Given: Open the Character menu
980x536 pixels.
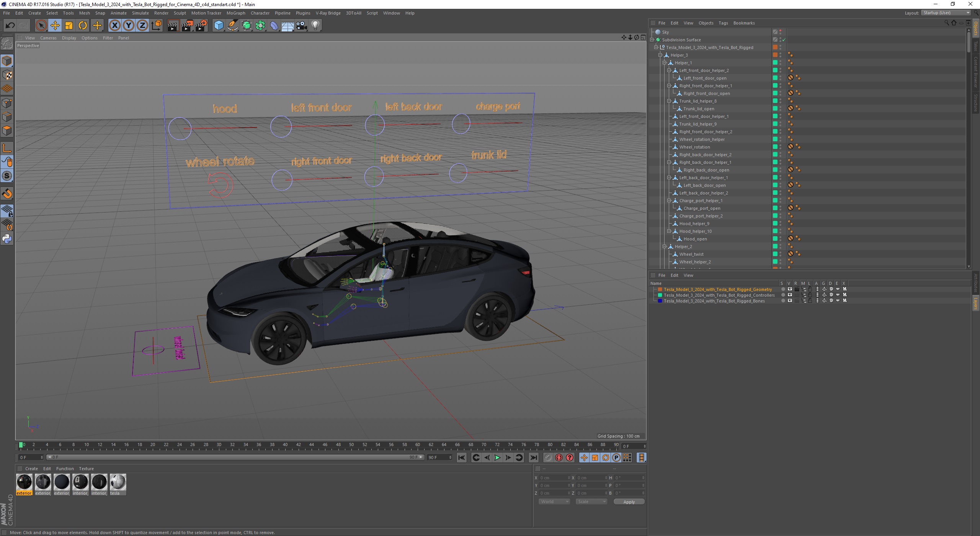Looking at the screenshot, I should [260, 13].
